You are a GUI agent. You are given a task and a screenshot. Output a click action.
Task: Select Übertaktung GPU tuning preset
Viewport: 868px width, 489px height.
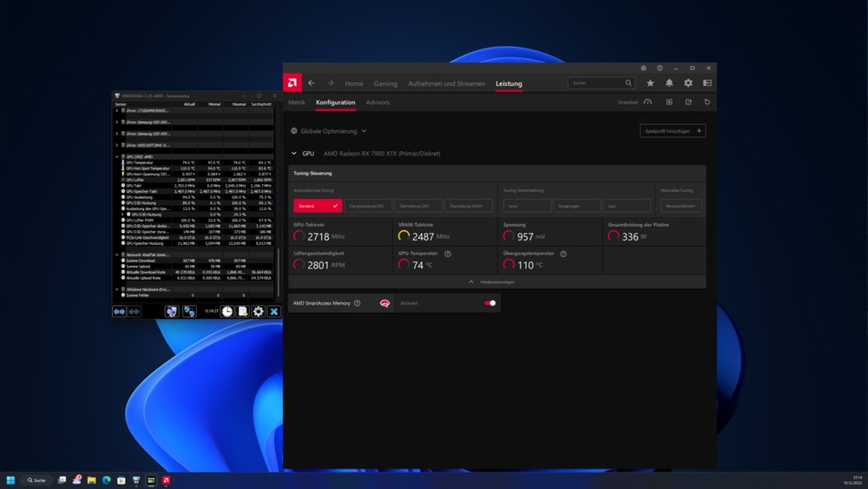coord(418,206)
